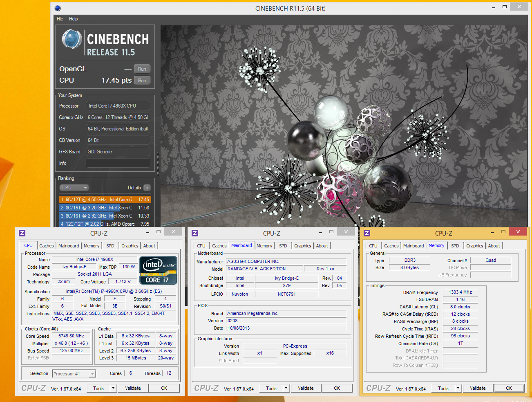
Task: Expand Tools dropdown arrow in right CPU-Z
Action: click(x=458, y=388)
